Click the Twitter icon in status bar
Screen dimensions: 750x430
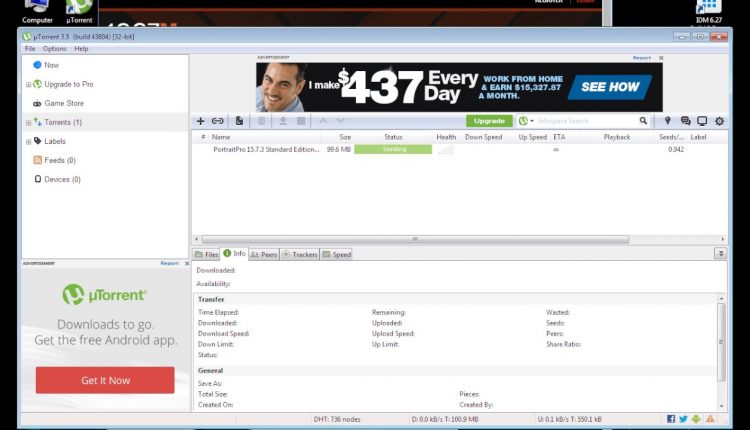pyautogui.click(x=684, y=419)
